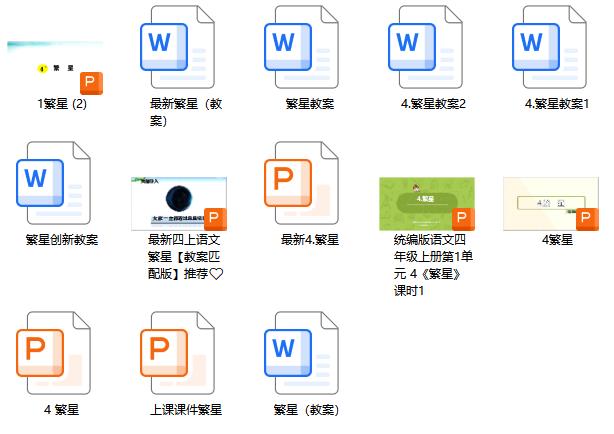The height and width of the screenshot is (434, 614).
Task: Select the 最新四上语文繁星【教案匹配版】 name label
Action: tap(186, 256)
